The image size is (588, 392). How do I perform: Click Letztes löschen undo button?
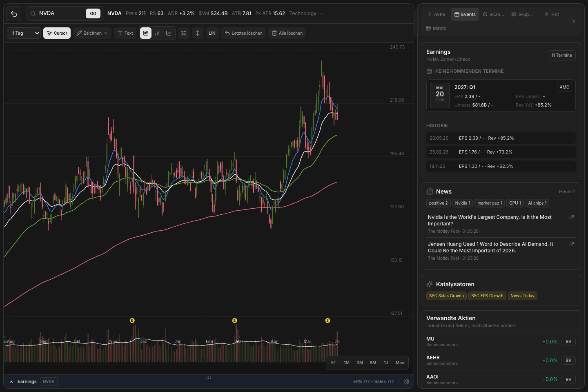pyautogui.click(x=244, y=33)
